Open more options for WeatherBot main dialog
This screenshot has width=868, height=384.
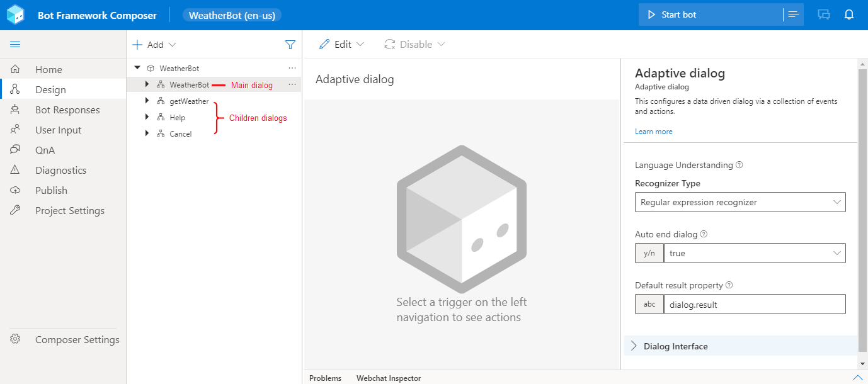click(292, 84)
